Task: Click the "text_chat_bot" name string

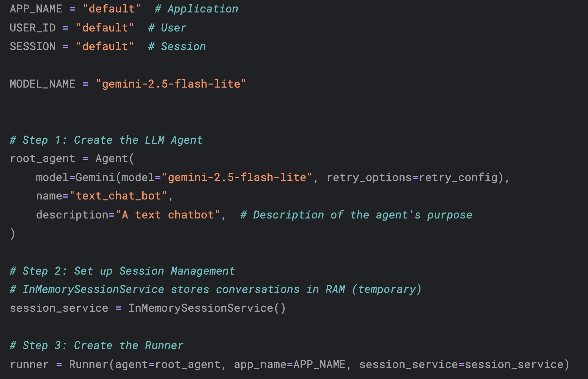Action: tap(118, 196)
